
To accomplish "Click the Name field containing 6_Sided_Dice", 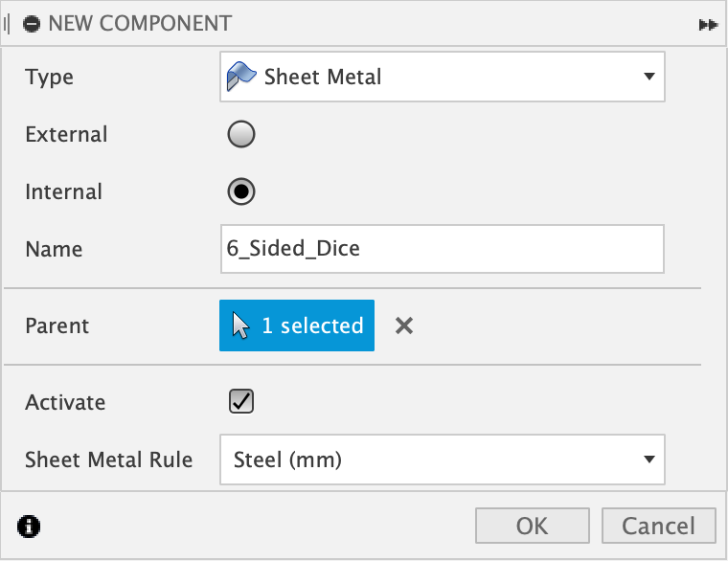I will pos(442,249).
